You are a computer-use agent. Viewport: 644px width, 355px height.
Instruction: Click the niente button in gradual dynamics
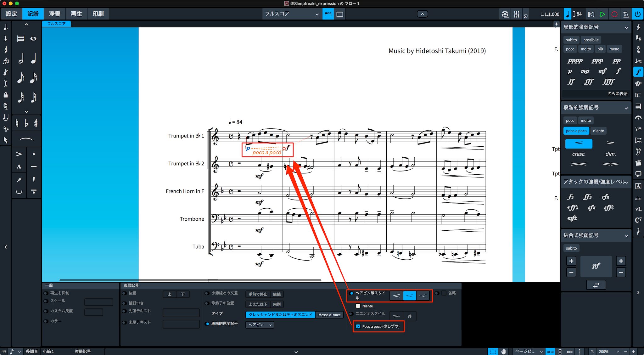point(598,131)
